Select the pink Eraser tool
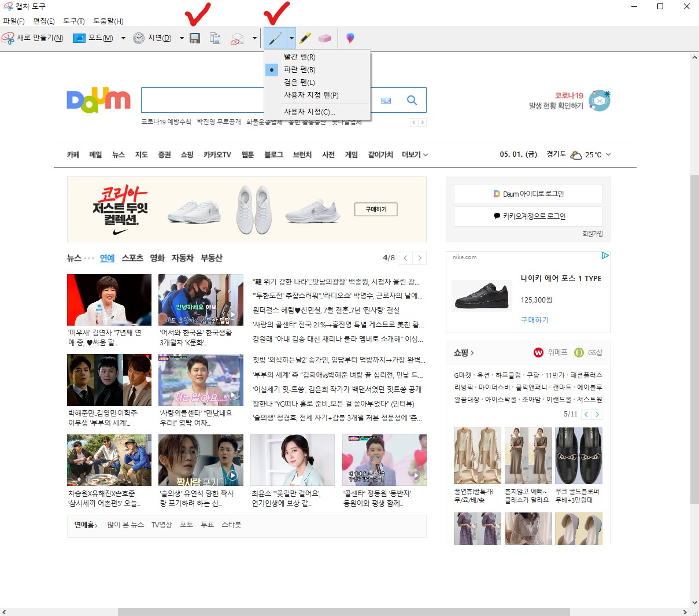699x616 pixels. pos(325,38)
